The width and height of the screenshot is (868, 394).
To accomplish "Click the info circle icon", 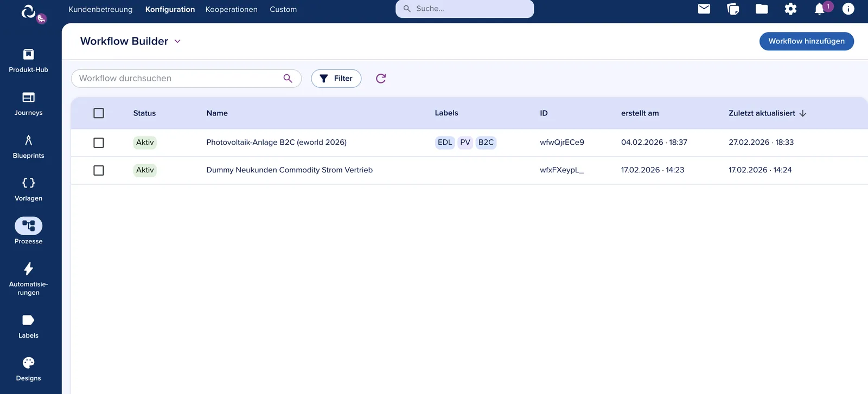I will coord(848,9).
